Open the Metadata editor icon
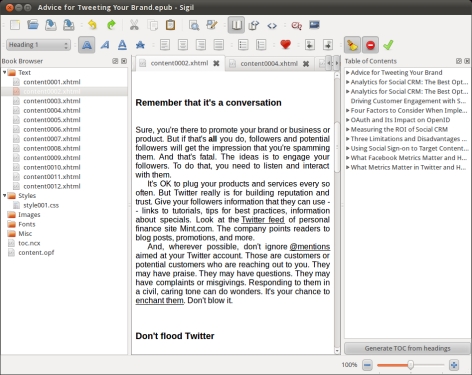 click(212, 25)
